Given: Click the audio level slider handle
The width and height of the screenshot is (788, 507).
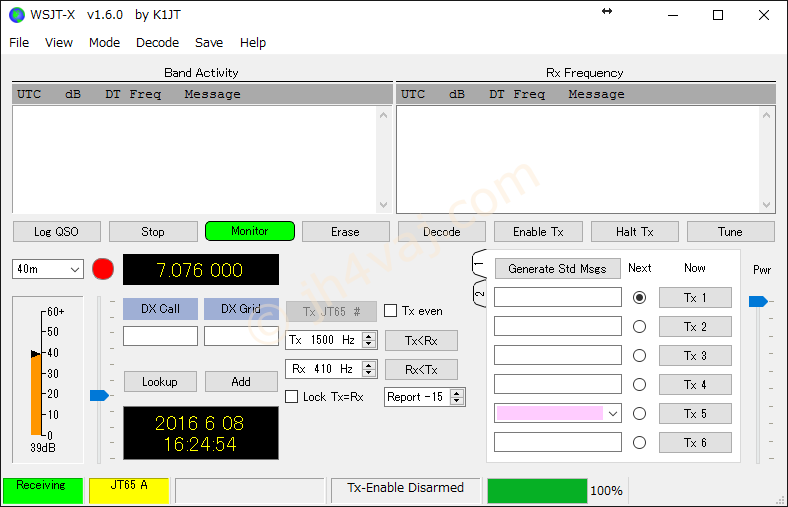Looking at the screenshot, I should 99,395.
